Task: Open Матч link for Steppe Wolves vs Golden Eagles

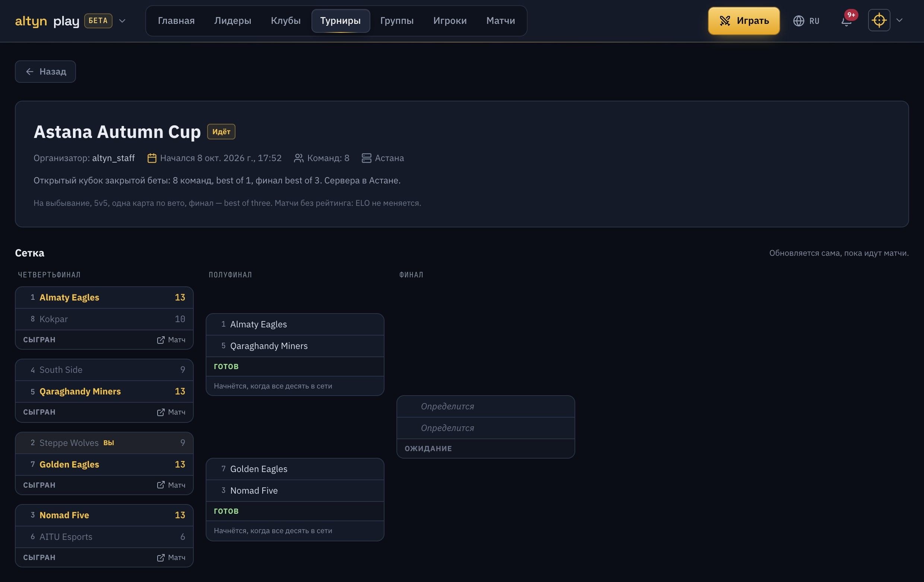Action: 171,485
